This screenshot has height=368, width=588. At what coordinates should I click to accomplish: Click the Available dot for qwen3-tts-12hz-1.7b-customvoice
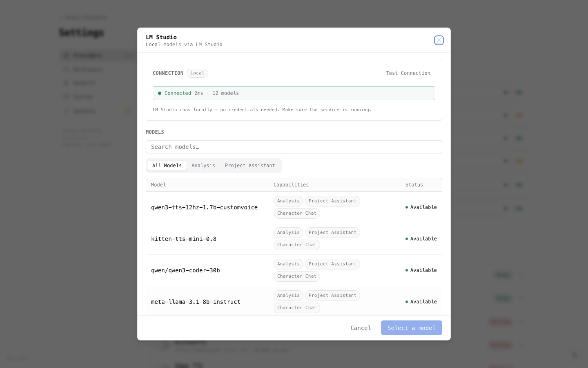coord(406,207)
